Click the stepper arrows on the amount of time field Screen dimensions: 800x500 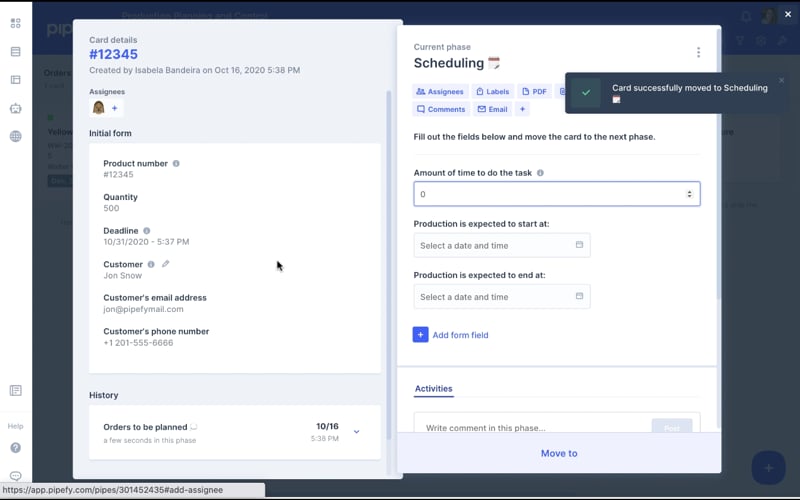689,194
